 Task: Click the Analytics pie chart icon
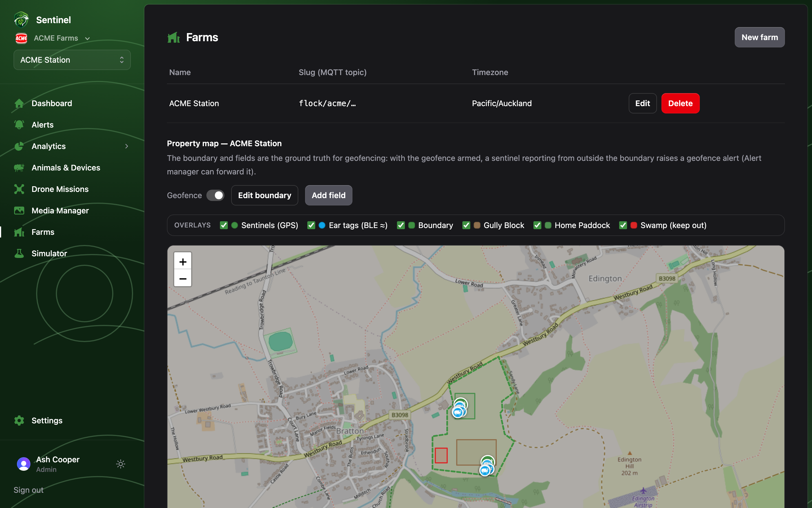point(19,146)
